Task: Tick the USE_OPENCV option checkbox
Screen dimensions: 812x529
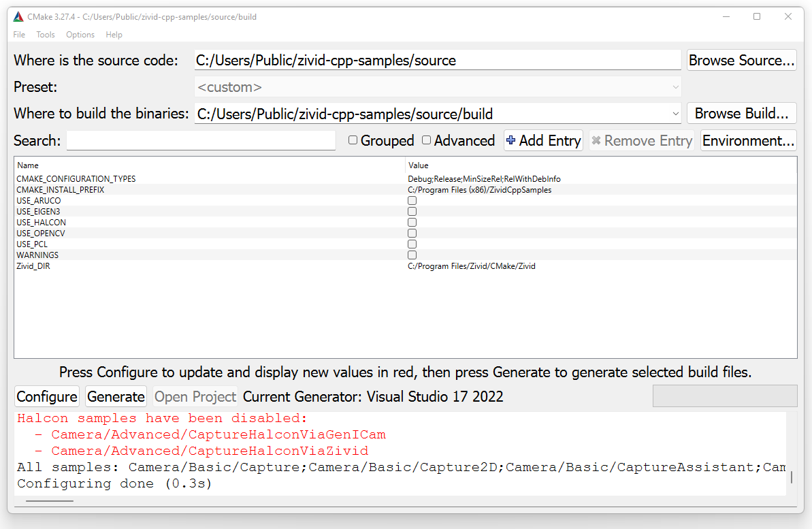Action: point(412,234)
